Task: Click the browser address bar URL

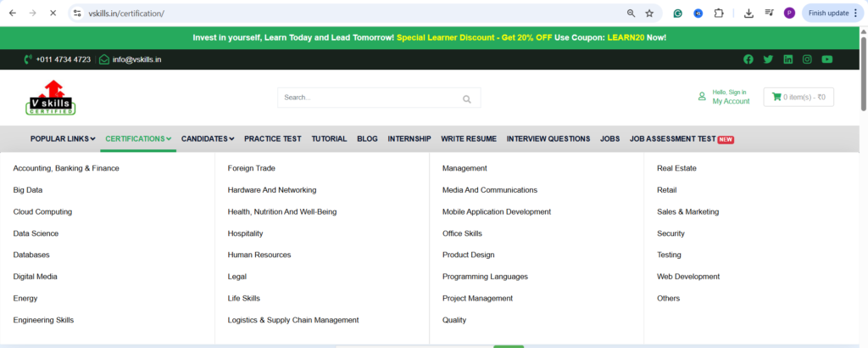Action: (x=127, y=14)
